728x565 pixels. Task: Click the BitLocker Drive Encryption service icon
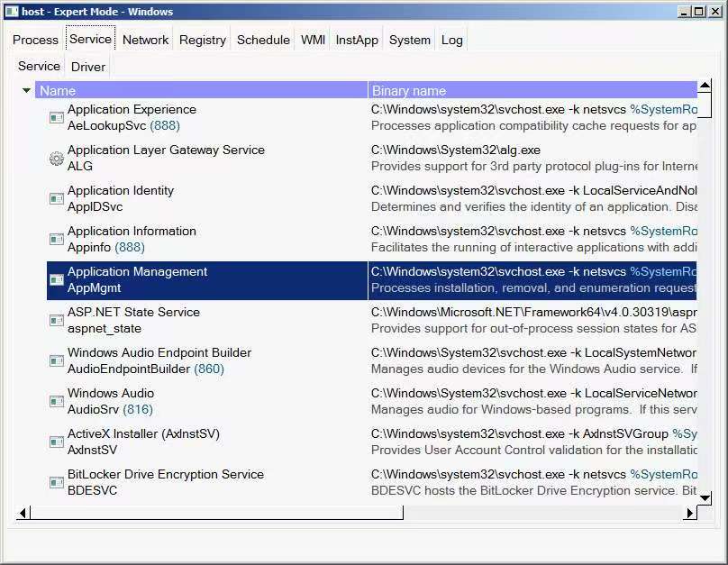pos(56,483)
